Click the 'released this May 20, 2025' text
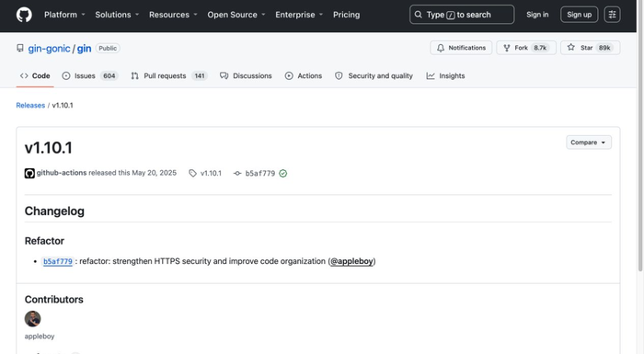Viewport: 644px width, 354px height. [x=132, y=173]
